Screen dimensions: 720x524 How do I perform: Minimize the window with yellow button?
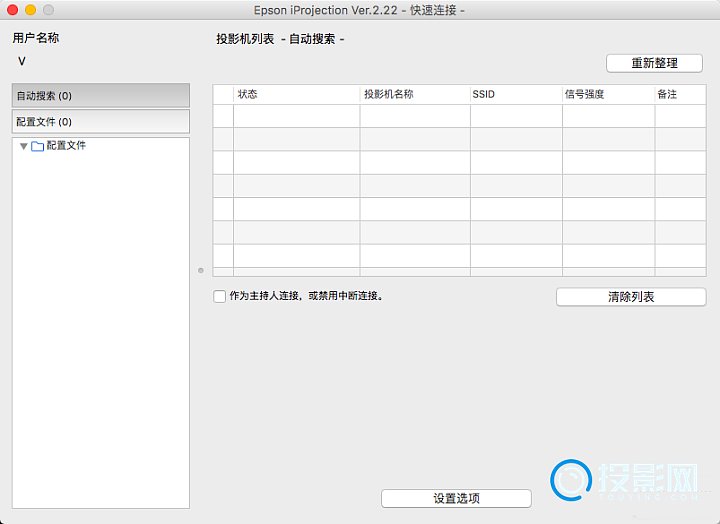point(30,10)
